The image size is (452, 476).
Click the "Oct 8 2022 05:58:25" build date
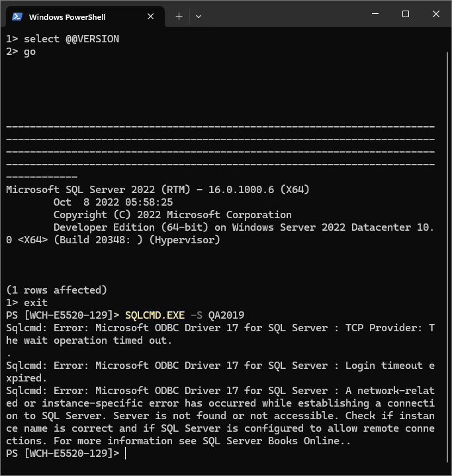coord(113,202)
